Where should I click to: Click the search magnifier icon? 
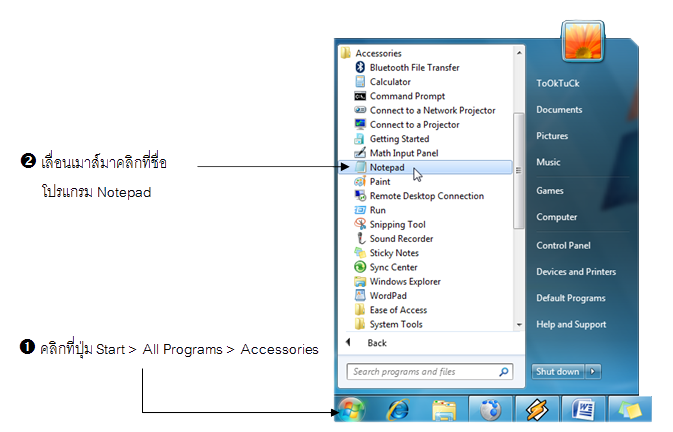tap(504, 372)
